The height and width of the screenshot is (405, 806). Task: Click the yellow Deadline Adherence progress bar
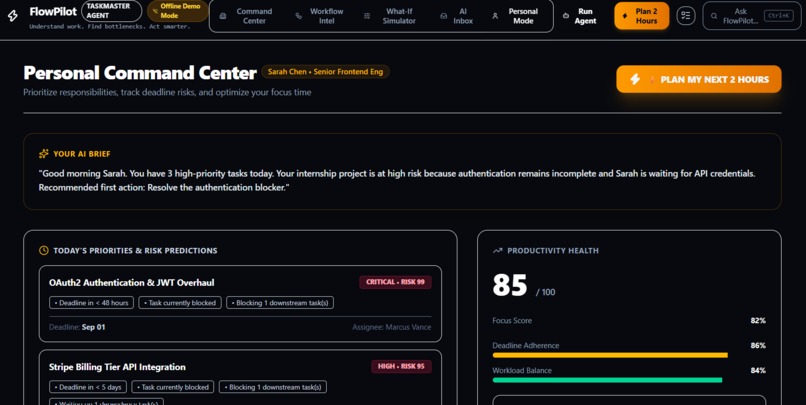click(610, 355)
